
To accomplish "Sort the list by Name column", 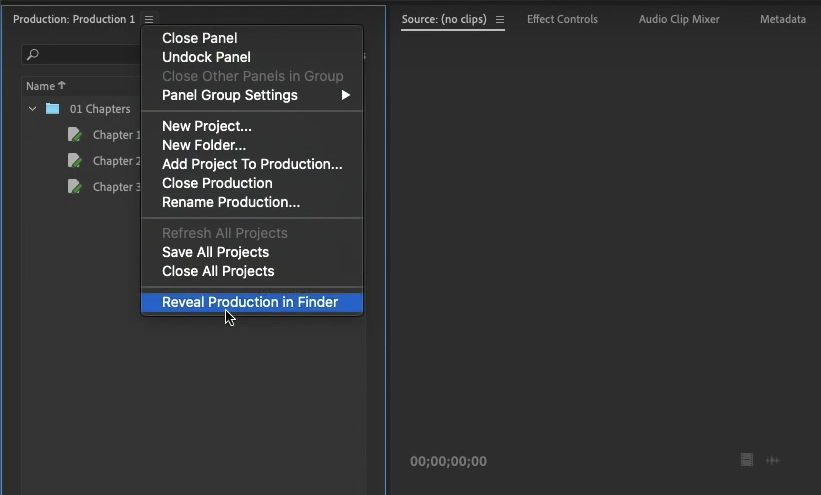I will click(x=41, y=86).
